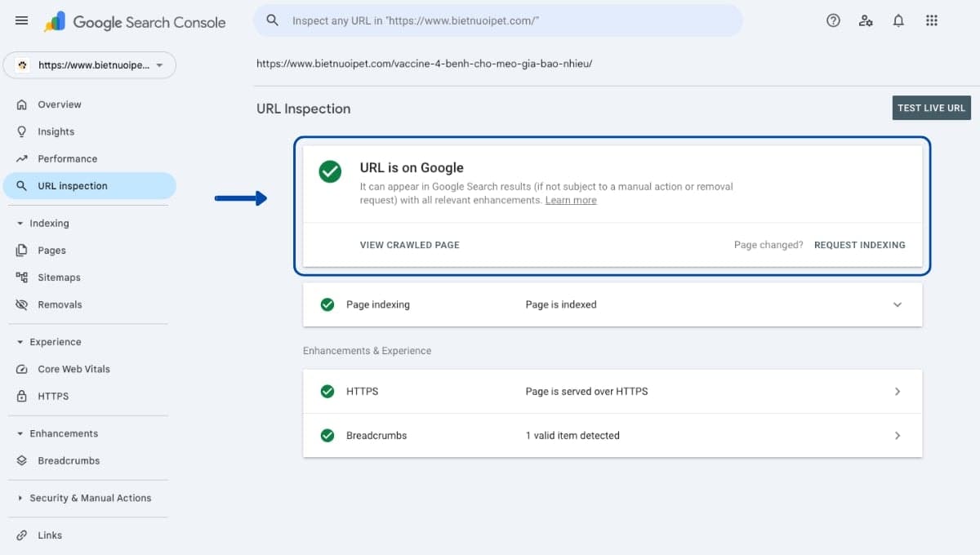This screenshot has height=555, width=980.
Task: Click the 'Page is indexed' status text
Action: [561, 304]
